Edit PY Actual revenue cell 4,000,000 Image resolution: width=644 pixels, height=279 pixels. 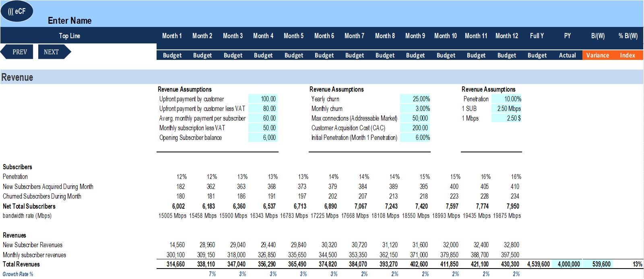pyautogui.click(x=568, y=264)
